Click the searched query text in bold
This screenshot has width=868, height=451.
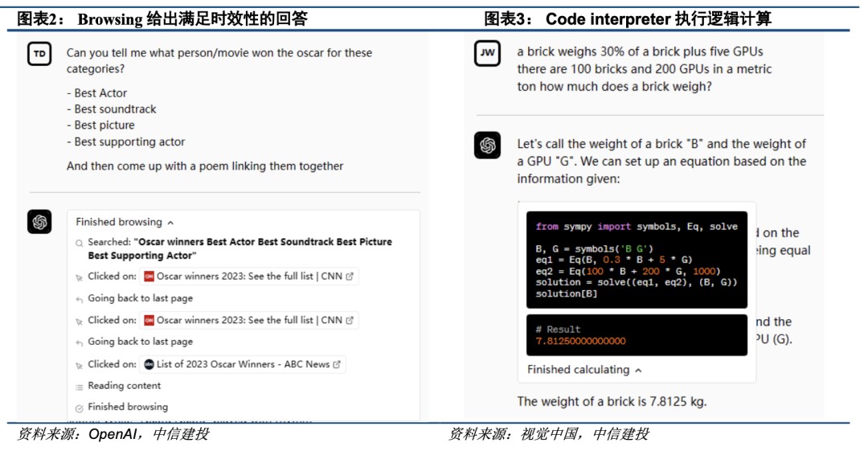pyautogui.click(x=240, y=248)
